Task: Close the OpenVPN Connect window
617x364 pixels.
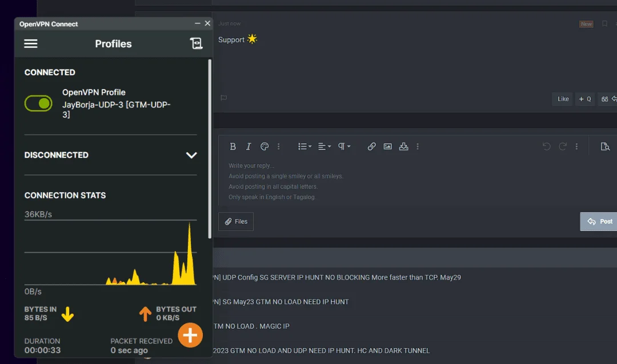Action: coord(207,23)
